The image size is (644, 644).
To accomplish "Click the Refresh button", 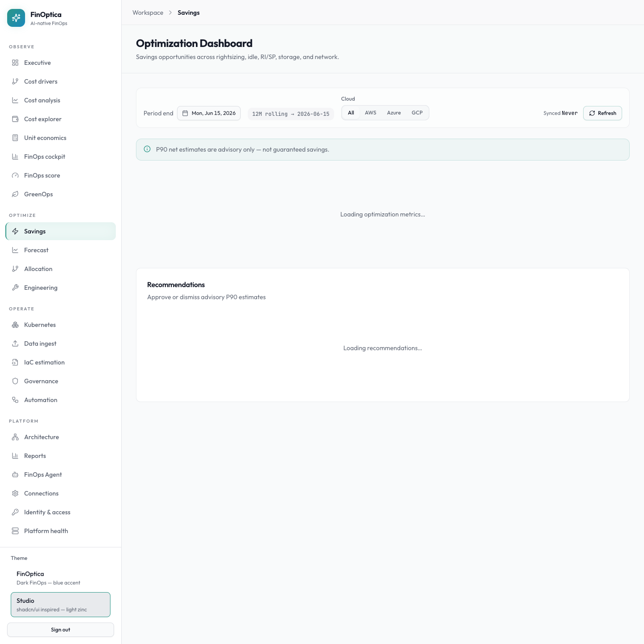I will click(602, 113).
